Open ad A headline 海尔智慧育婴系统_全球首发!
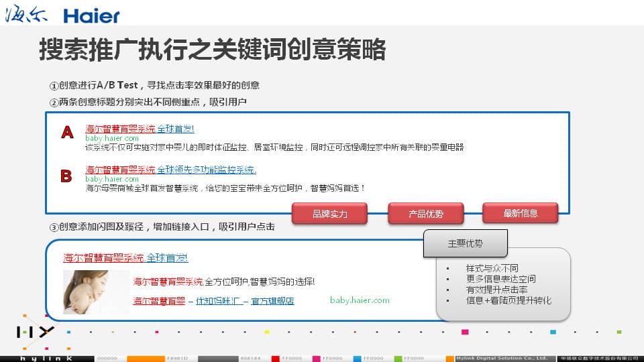Viewport: 644px width, 362px height. pyautogui.click(x=140, y=129)
